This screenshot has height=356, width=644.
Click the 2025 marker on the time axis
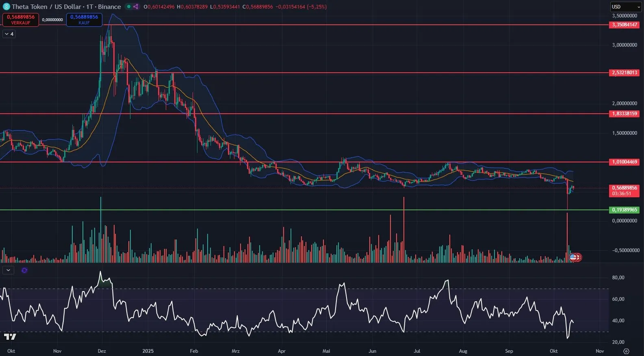click(148, 351)
